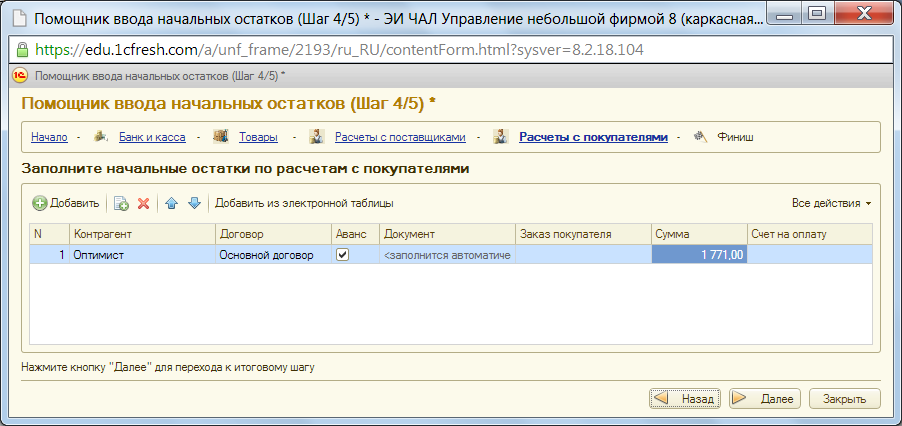Expand the Все действия dropdown

tap(831, 203)
